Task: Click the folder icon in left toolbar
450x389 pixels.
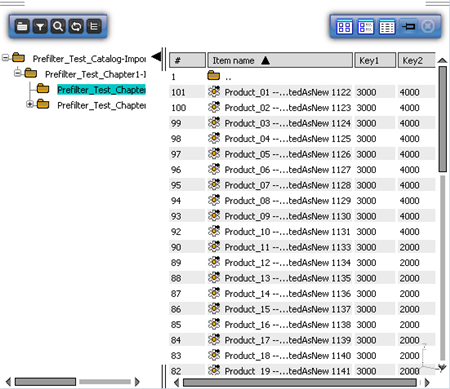Action: point(22,26)
